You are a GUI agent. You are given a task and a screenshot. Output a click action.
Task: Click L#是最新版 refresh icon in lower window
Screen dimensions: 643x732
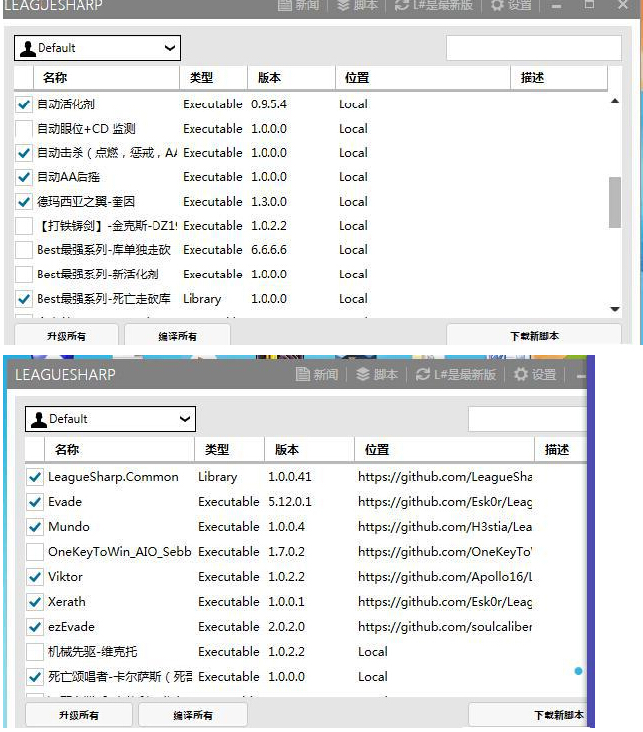click(x=424, y=374)
